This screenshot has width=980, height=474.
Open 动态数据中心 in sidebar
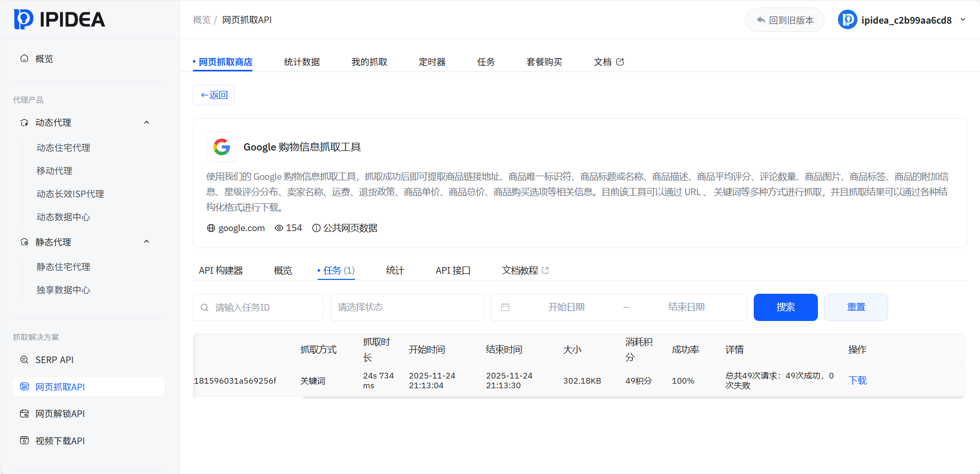[x=63, y=217]
